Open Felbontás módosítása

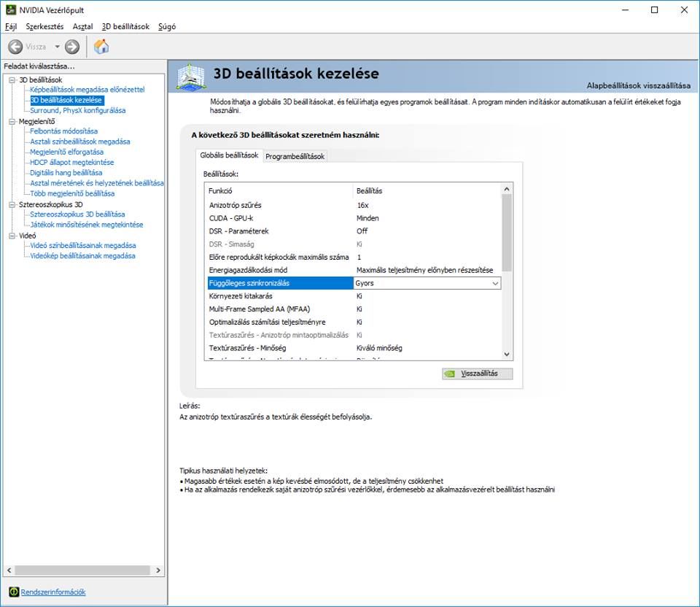pyautogui.click(x=63, y=131)
